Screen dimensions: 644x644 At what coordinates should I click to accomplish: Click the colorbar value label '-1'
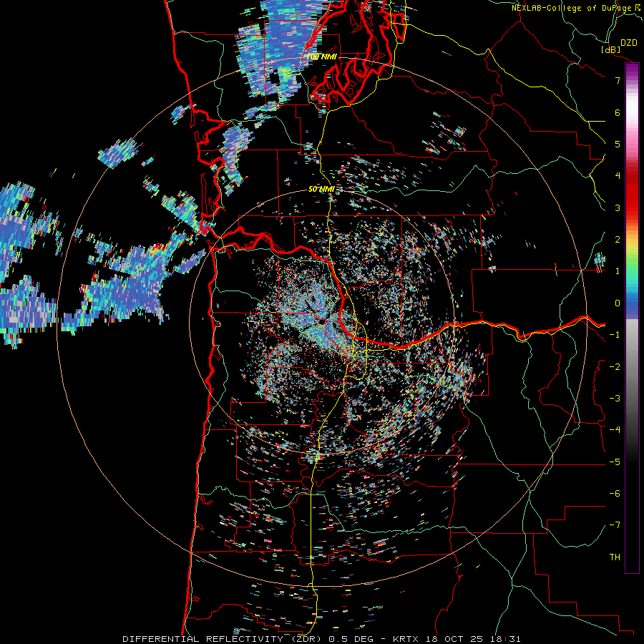(615, 335)
